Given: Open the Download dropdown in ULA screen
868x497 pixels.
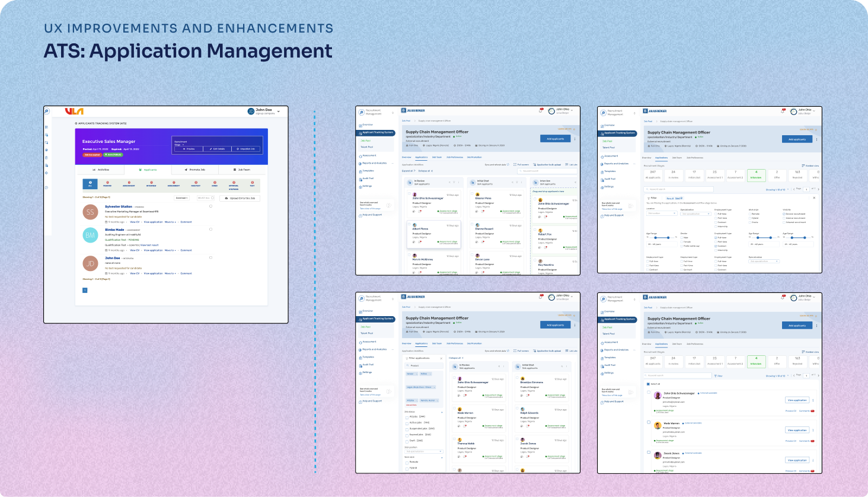Looking at the screenshot, I should pos(181,198).
